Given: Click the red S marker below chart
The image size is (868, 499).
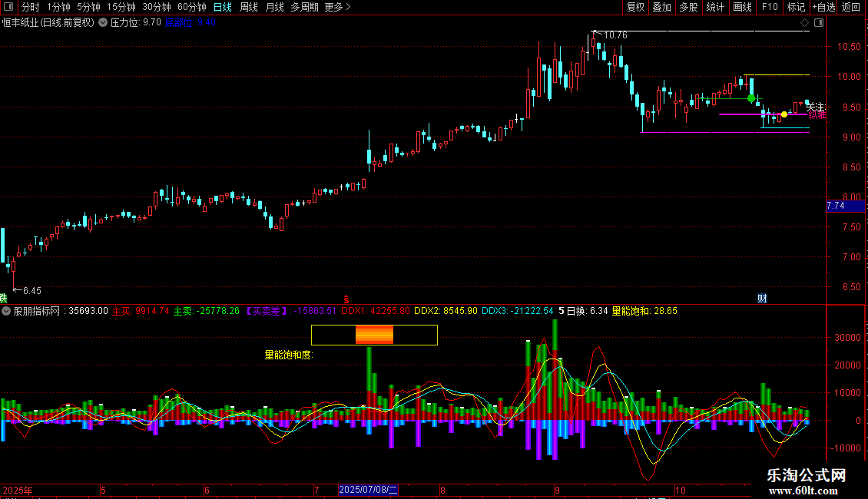Looking at the screenshot, I should [346, 299].
